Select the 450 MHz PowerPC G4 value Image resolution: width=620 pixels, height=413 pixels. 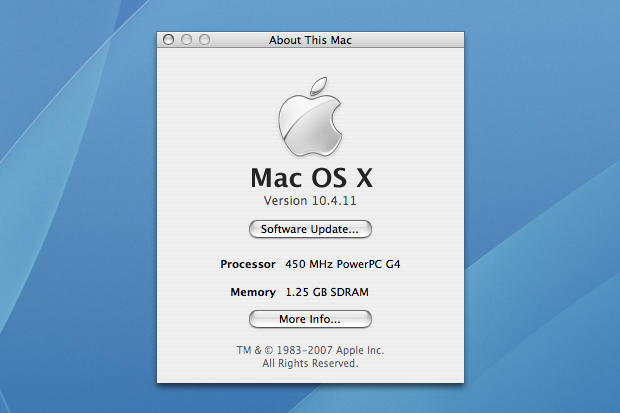343,264
